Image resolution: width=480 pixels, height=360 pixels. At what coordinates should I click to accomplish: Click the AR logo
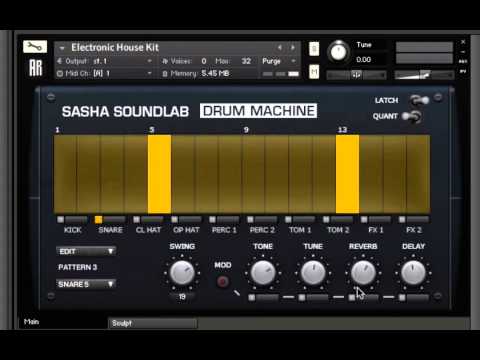36,68
